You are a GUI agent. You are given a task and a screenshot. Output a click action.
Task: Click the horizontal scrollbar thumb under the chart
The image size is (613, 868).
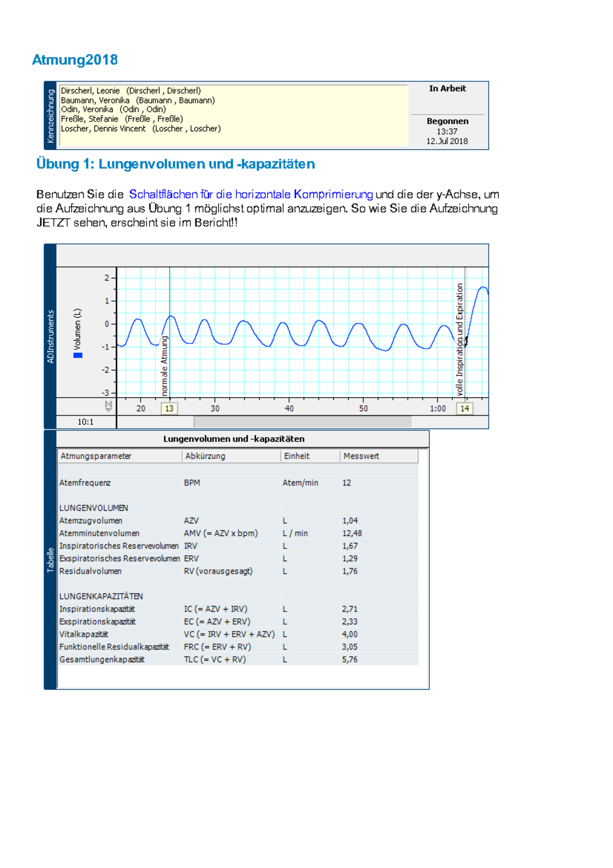[302, 422]
